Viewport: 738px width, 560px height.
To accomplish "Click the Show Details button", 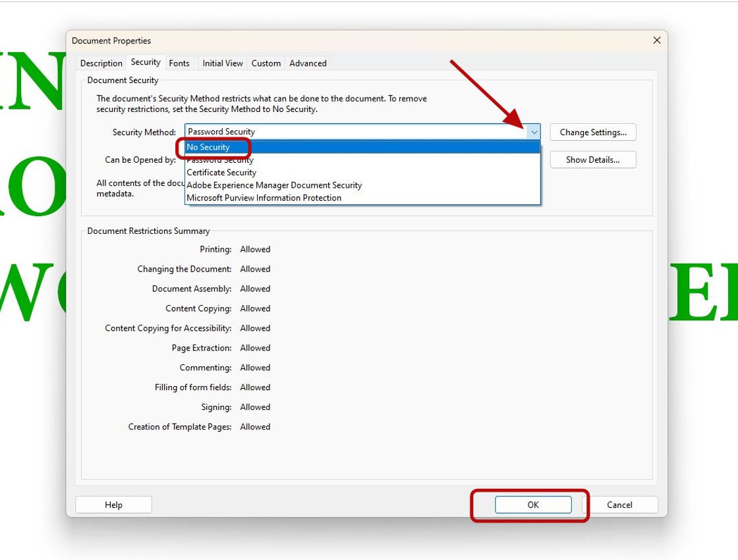I will 593,159.
